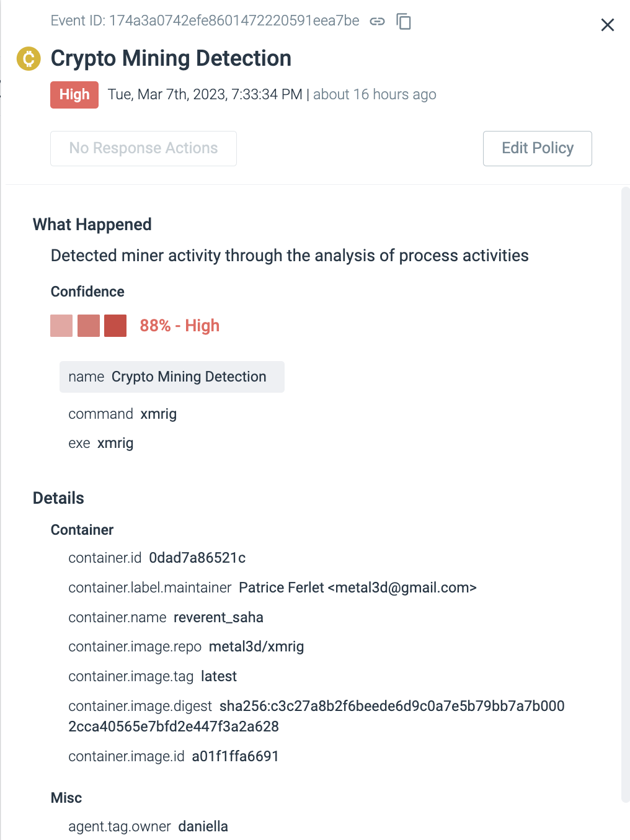Screen dimensions: 630x840
Task: Click the 88% - High confidence label
Action: tap(179, 325)
